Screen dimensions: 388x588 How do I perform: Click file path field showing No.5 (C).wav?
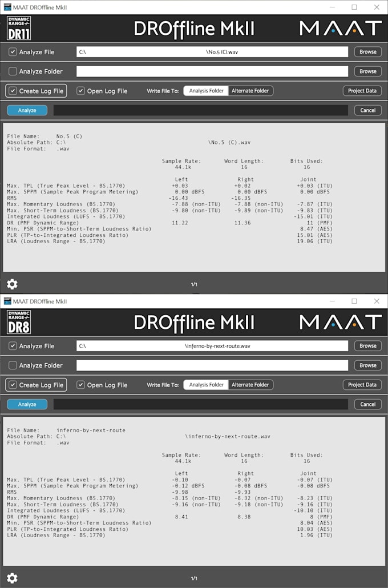click(x=212, y=52)
